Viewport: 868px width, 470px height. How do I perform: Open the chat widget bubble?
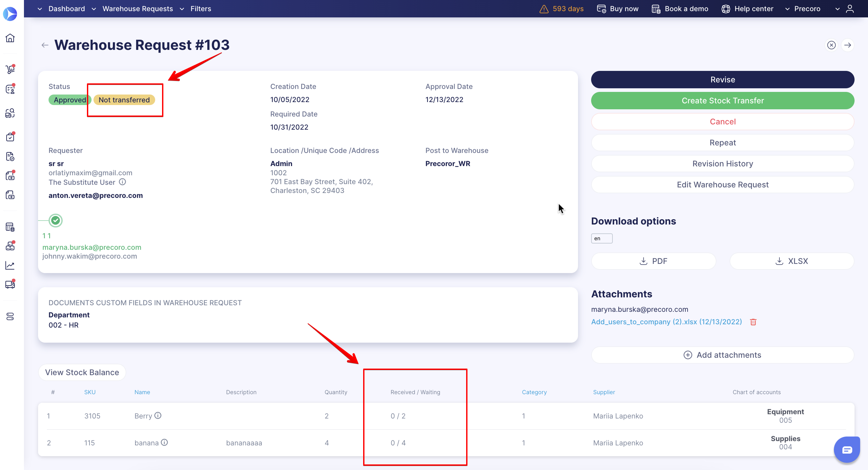click(x=846, y=449)
